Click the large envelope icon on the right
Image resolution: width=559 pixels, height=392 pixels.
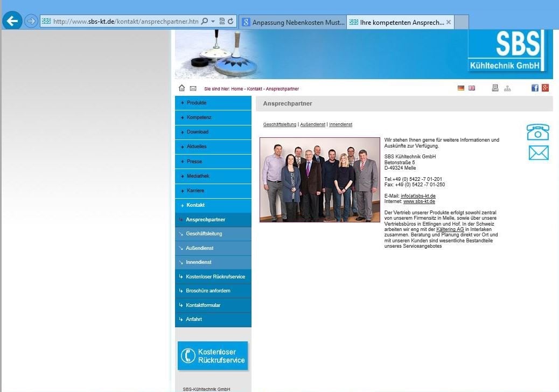coord(539,153)
